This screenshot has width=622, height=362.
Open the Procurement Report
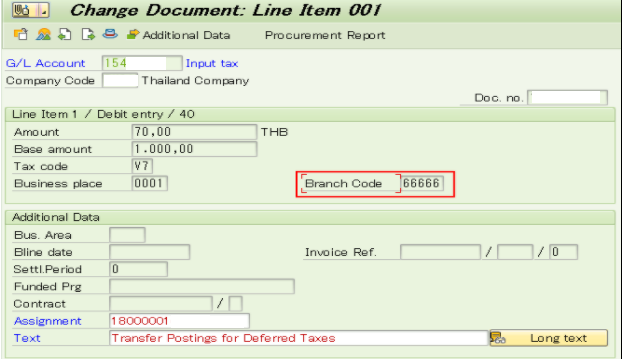(x=325, y=35)
